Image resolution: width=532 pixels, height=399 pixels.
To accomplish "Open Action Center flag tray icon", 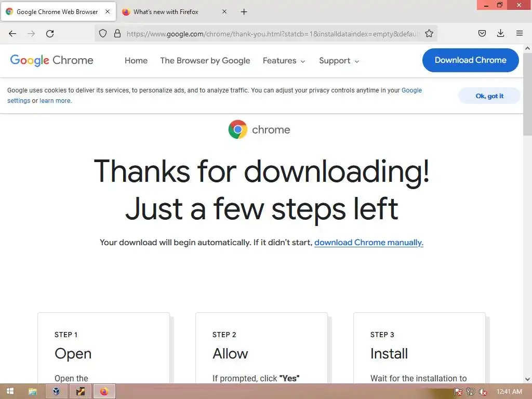I will 458,392.
